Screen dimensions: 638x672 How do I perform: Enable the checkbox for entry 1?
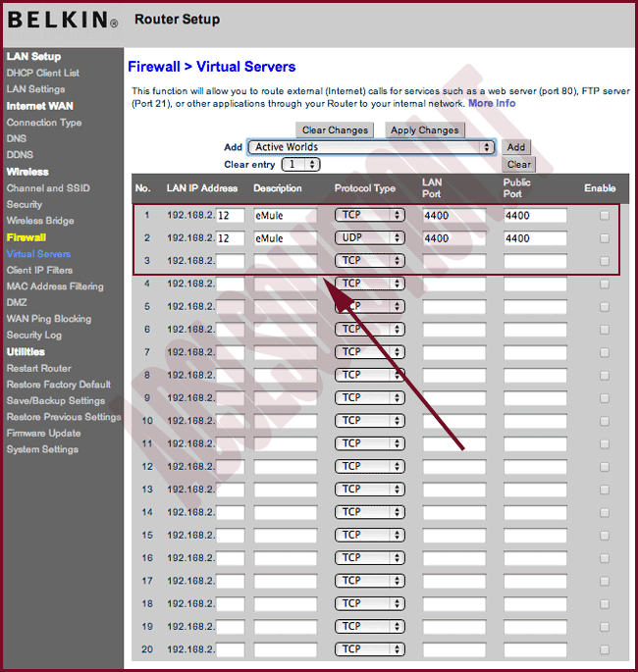(x=604, y=216)
